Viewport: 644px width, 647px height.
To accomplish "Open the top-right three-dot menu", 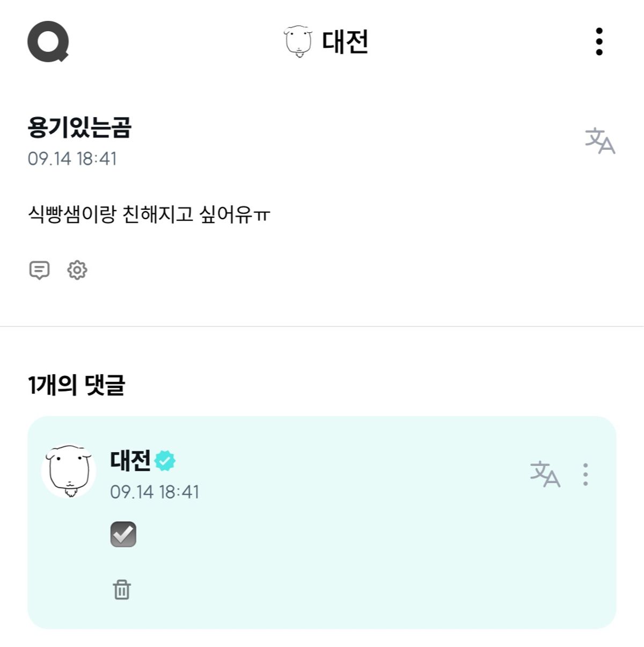I will point(599,41).
